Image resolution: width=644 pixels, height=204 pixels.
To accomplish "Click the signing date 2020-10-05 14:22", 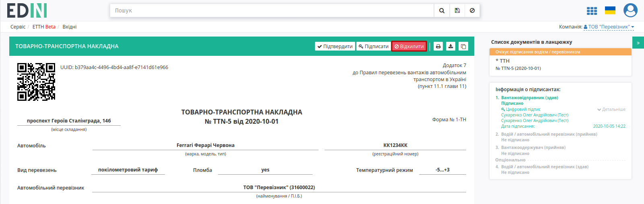I will pos(609,126).
